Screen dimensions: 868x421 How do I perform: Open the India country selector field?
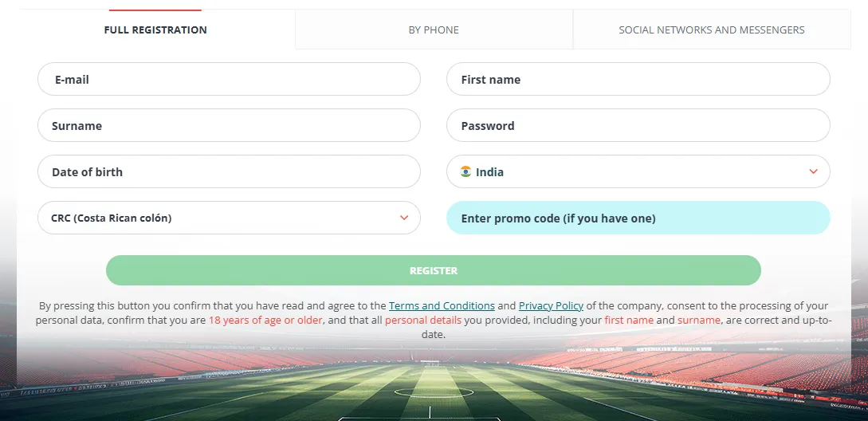coord(638,171)
